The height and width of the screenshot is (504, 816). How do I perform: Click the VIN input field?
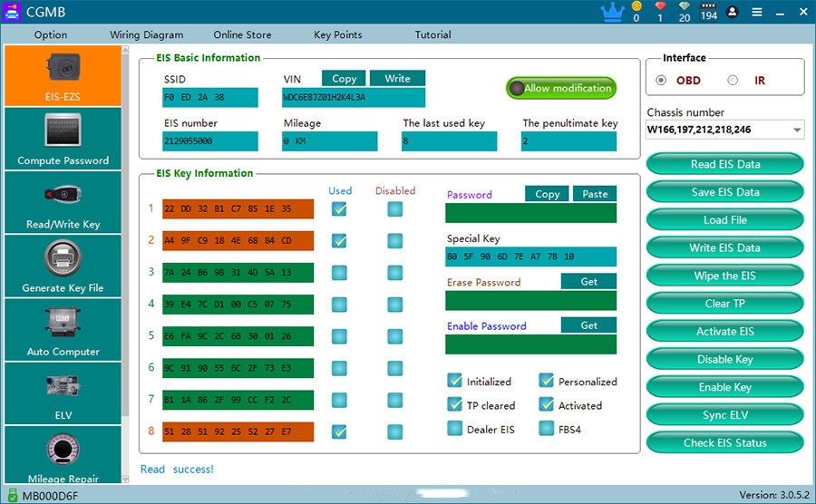tap(354, 97)
